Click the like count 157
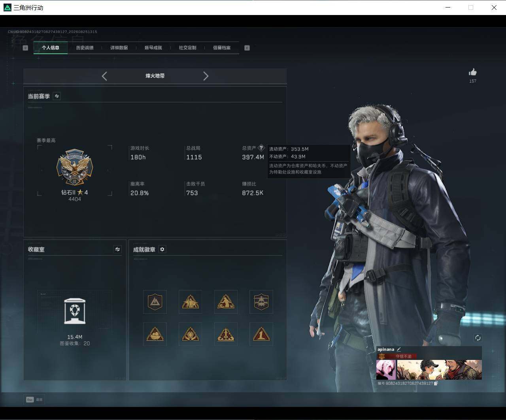The height and width of the screenshot is (420, 506). 473,81
